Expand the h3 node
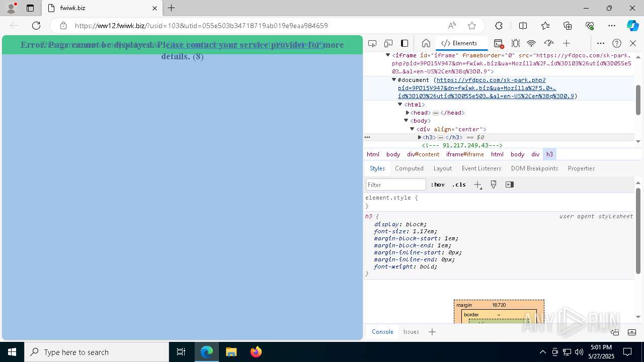The height and width of the screenshot is (362, 644). coord(420,137)
